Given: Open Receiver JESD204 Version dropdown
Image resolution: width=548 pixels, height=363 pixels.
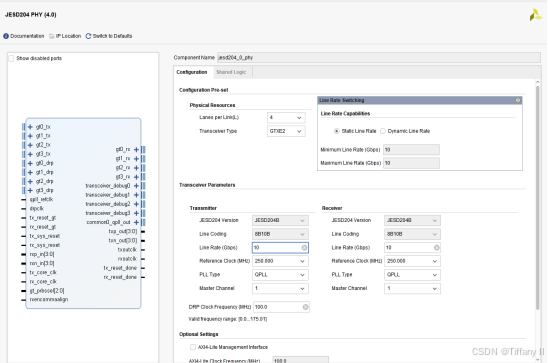Looking at the screenshot, I should 412,220.
